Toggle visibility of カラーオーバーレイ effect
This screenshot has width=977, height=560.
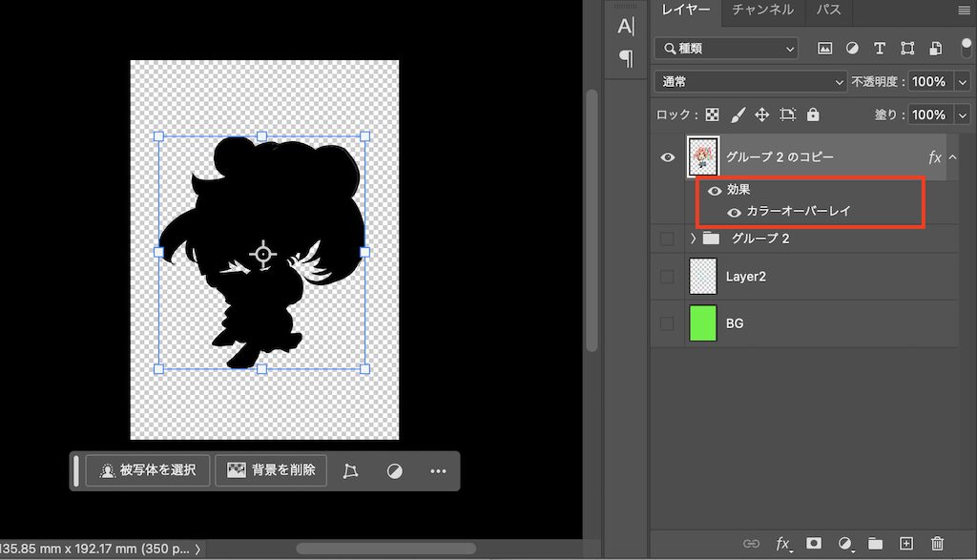734,213
